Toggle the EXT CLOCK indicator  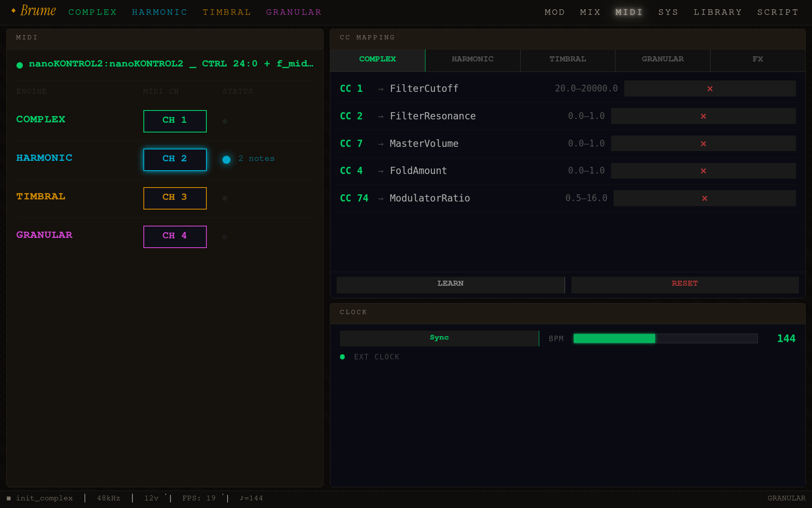pos(343,357)
